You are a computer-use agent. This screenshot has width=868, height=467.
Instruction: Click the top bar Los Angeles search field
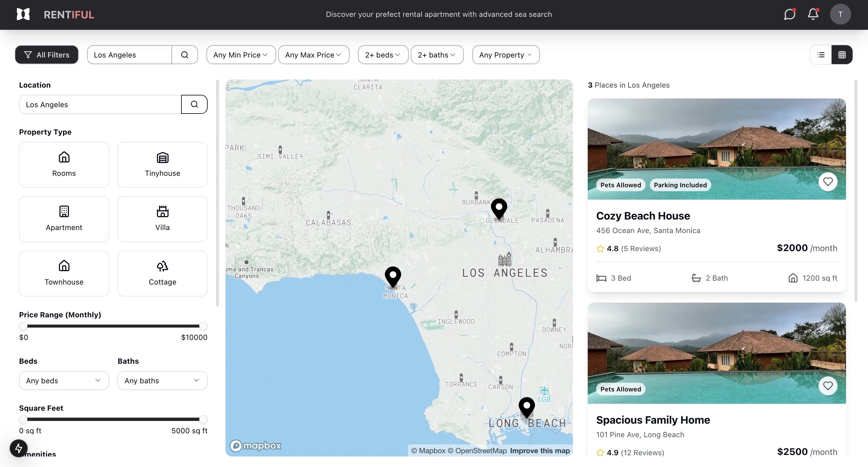point(129,54)
